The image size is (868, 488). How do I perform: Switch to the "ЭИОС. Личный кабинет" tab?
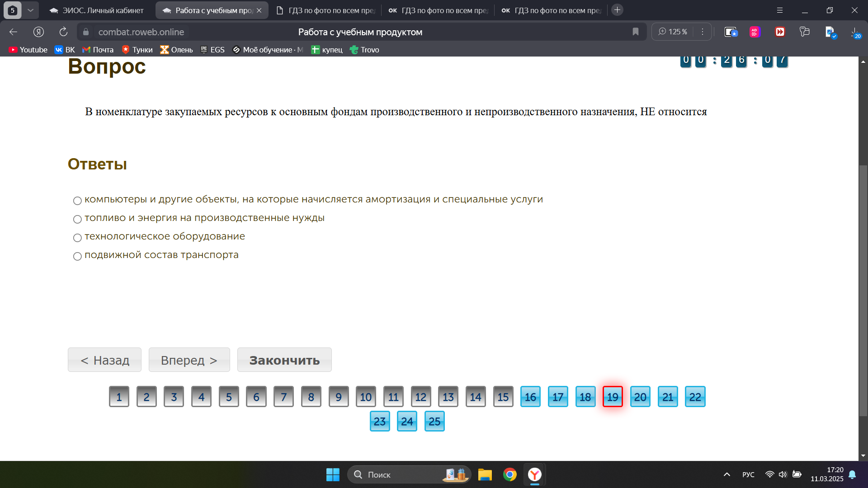click(97, 10)
